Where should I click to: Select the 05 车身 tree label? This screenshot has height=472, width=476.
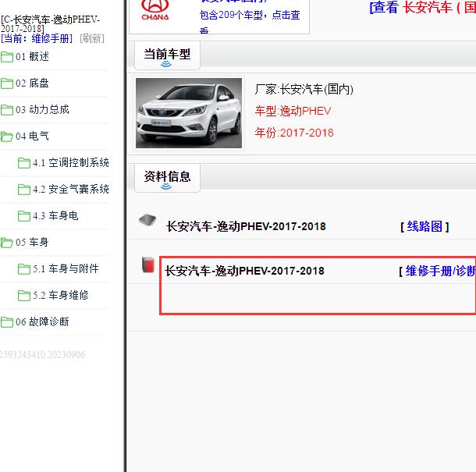pos(32,242)
